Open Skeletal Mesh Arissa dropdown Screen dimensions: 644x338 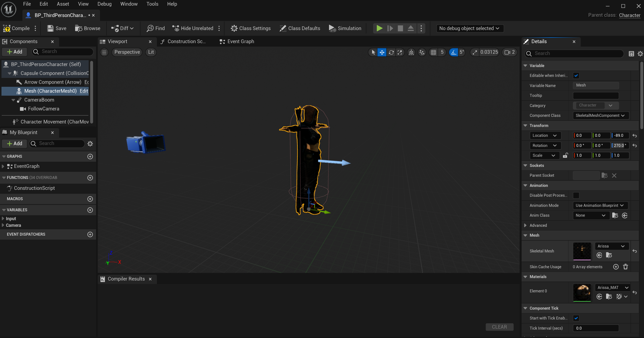pos(611,247)
